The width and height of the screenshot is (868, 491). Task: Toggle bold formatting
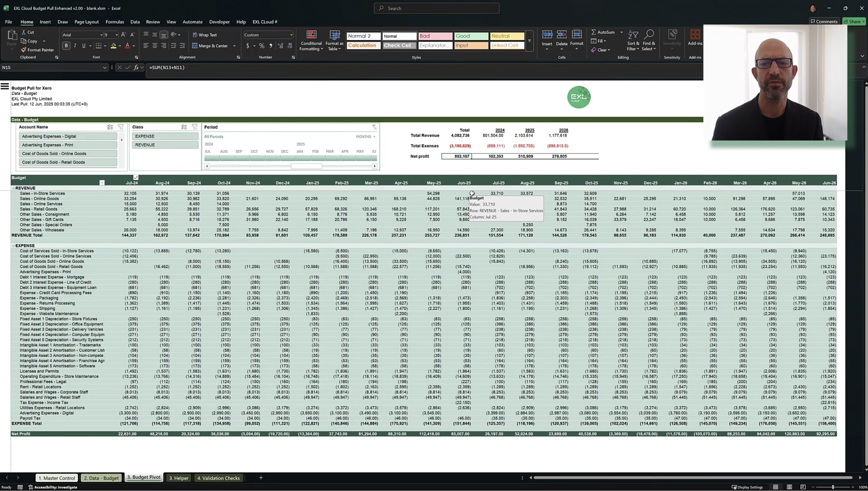pos(66,46)
